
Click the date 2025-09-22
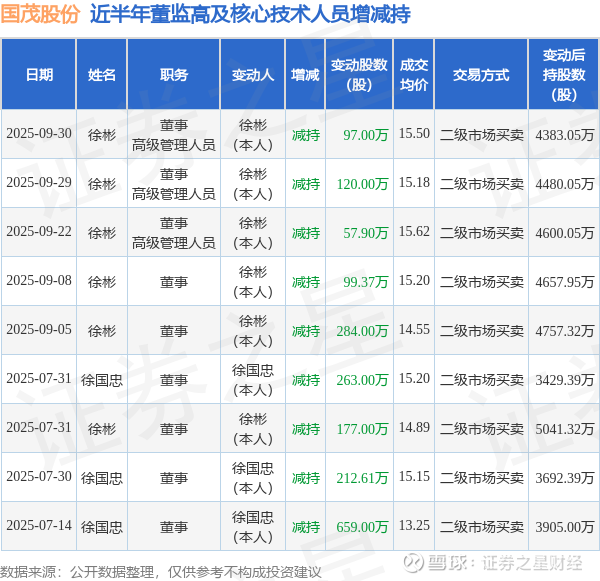[x=39, y=232]
